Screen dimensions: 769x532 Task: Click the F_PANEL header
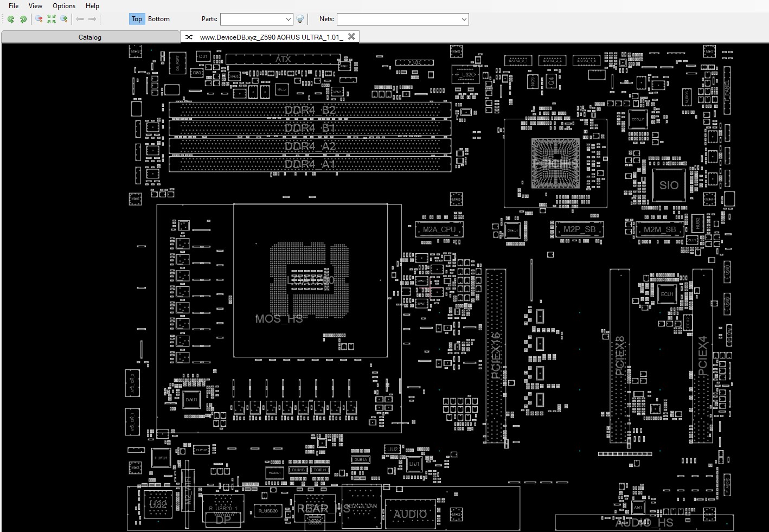coord(727,90)
